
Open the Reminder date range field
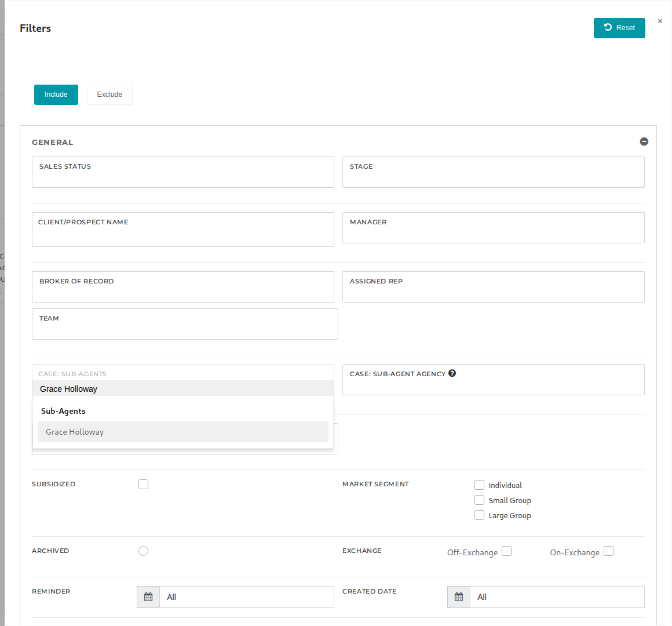tap(247, 597)
